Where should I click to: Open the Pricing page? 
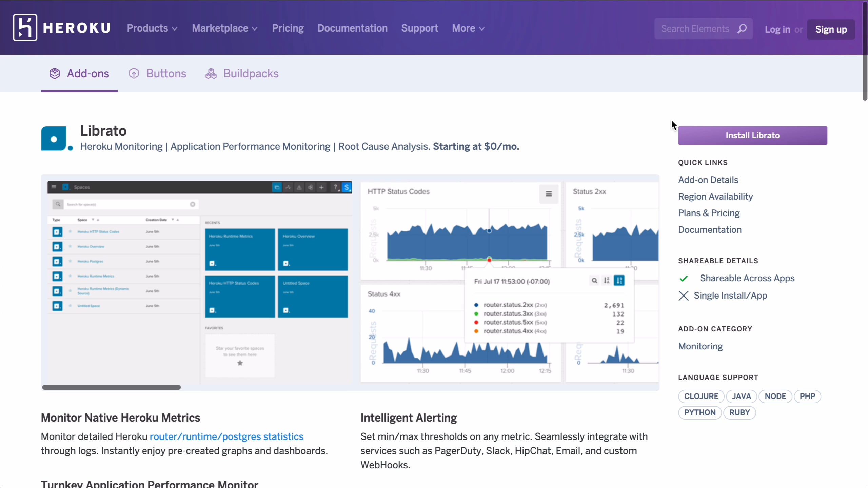(288, 28)
